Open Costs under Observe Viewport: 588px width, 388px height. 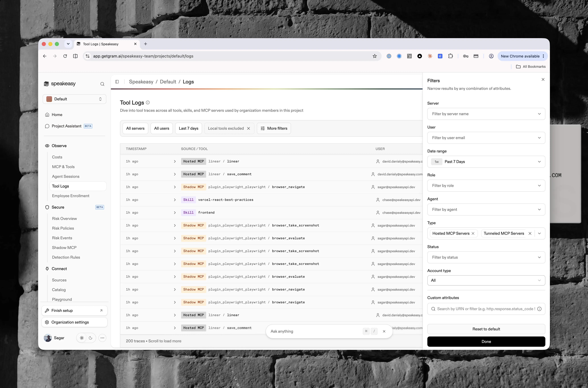57,157
